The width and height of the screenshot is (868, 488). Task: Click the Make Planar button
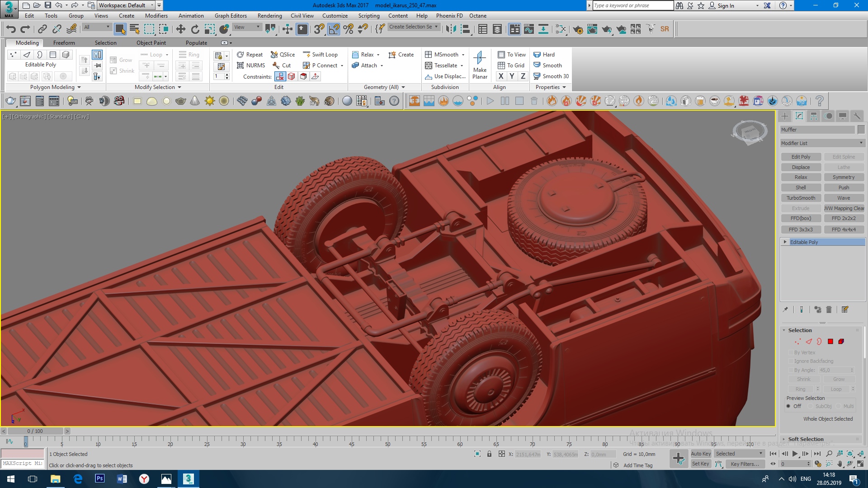click(x=480, y=65)
